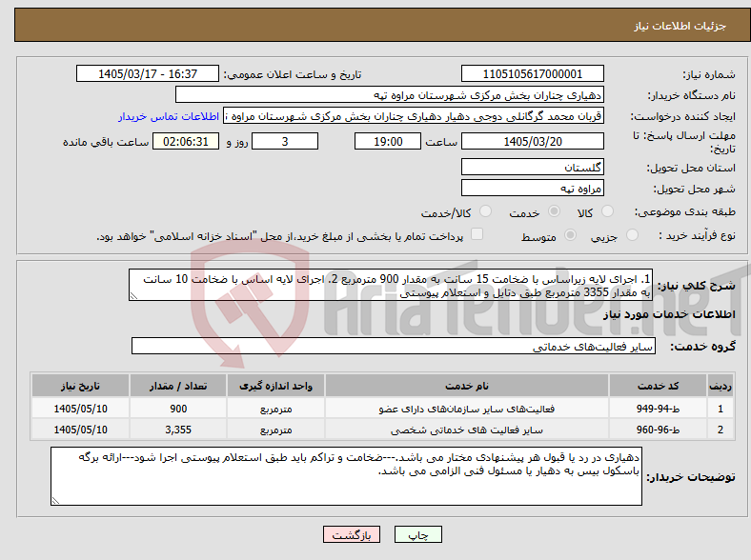This screenshot has width=751, height=560.
Task: Click the date cell in row 1
Action: click(x=80, y=409)
